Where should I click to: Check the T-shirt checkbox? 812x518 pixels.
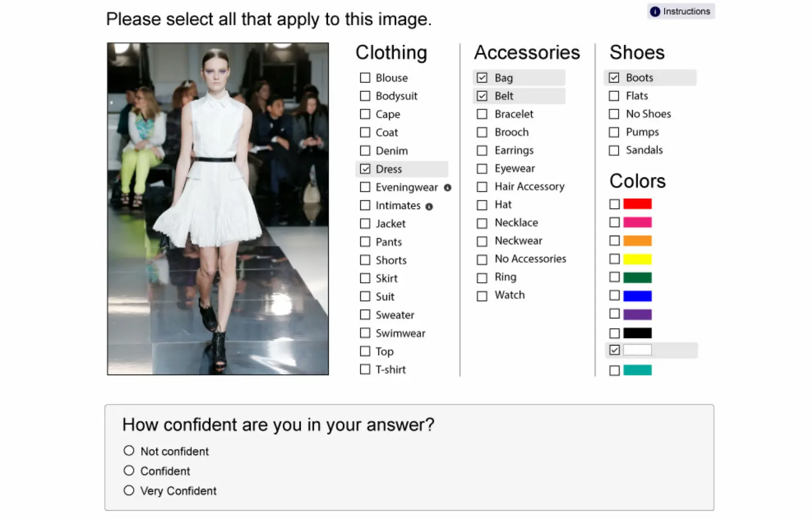click(x=365, y=369)
